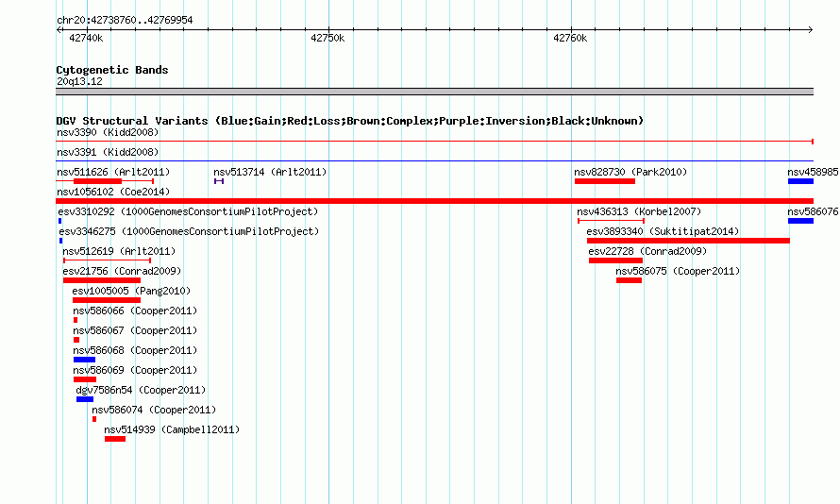Viewport: 840px width, 504px height.
Task: Select the nsv436313 (Korbel2007) red interval
Action: click(612, 221)
